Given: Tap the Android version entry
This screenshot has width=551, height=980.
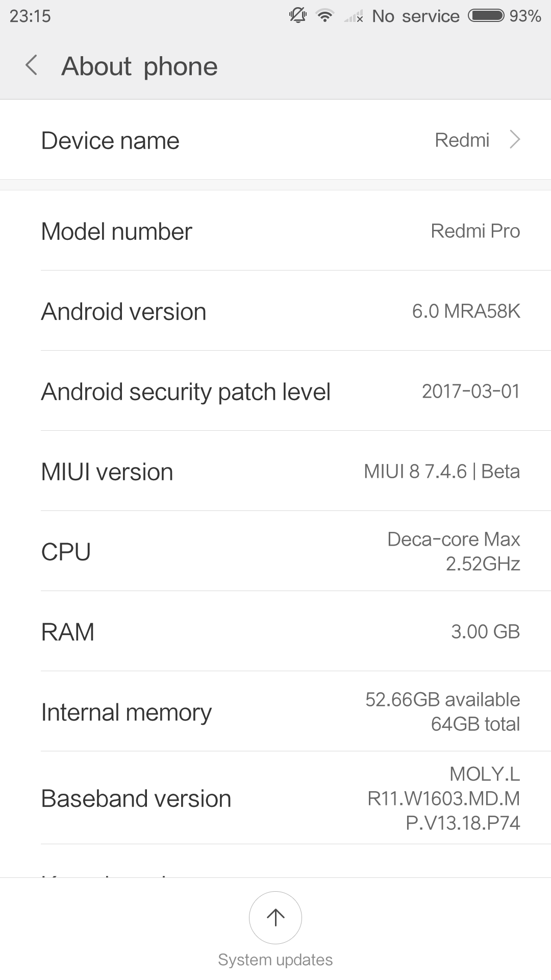Looking at the screenshot, I should pyautogui.click(x=275, y=311).
